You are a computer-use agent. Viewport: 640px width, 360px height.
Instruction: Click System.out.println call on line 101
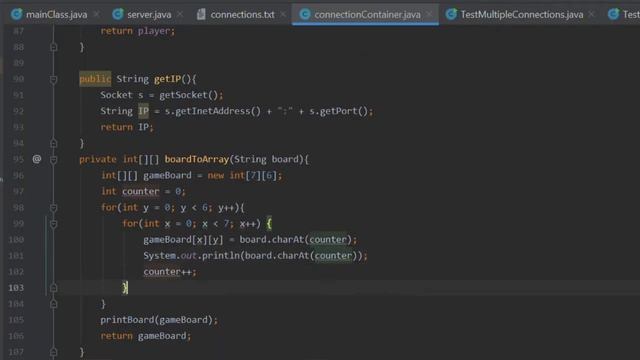point(255,256)
